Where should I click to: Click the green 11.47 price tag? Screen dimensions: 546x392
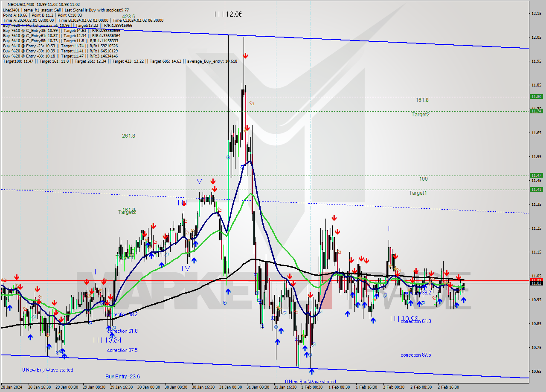pyautogui.click(x=536, y=175)
